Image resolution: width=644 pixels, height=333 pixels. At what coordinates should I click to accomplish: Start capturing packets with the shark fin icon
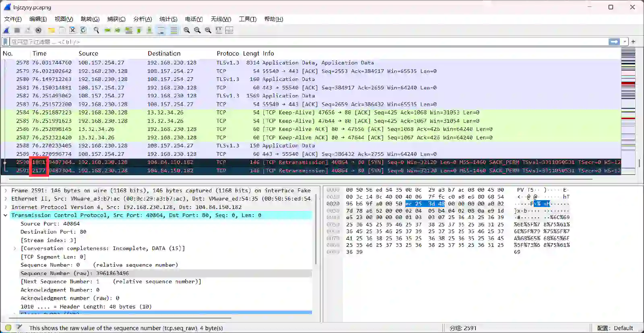[6, 30]
